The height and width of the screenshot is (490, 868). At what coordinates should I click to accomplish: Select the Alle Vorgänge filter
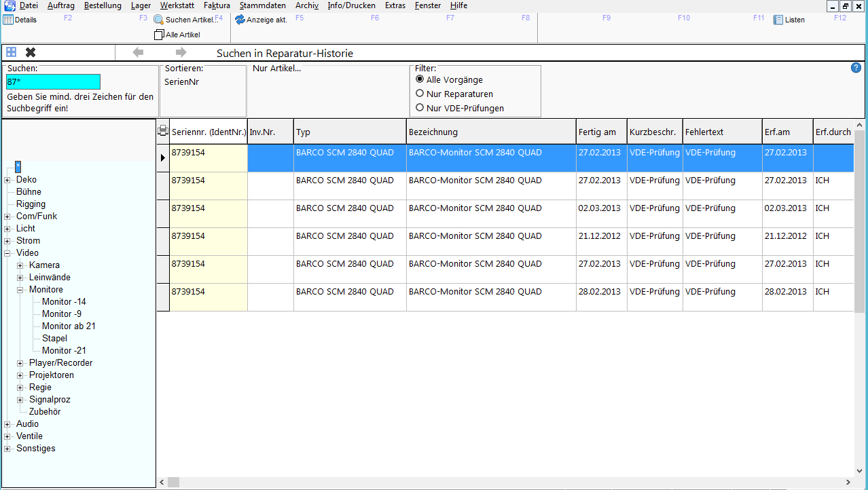point(420,79)
